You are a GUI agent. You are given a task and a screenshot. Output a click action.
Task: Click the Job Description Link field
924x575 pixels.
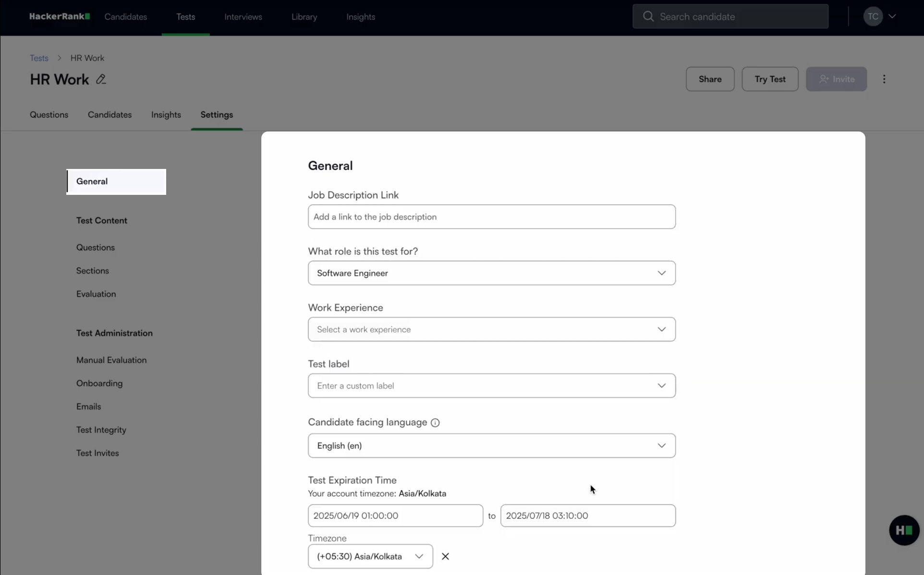(491, 217)
